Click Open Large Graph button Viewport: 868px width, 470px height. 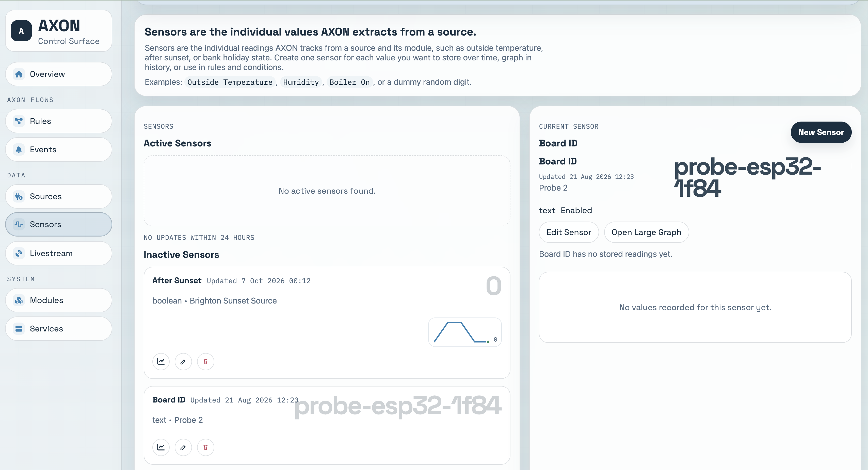point(646,232)
